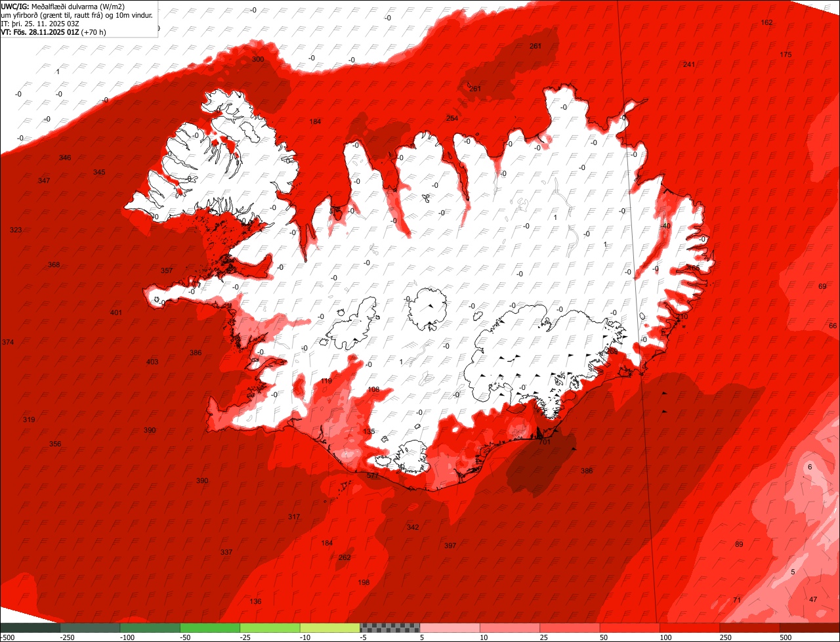Click the '198' value on the map

(x=364, y=582)
